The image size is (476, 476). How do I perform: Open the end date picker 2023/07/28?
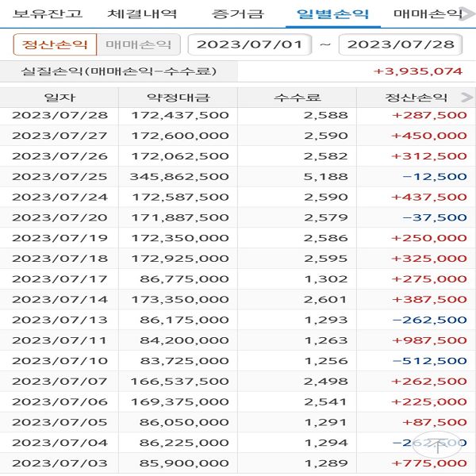tap(401, 44)
